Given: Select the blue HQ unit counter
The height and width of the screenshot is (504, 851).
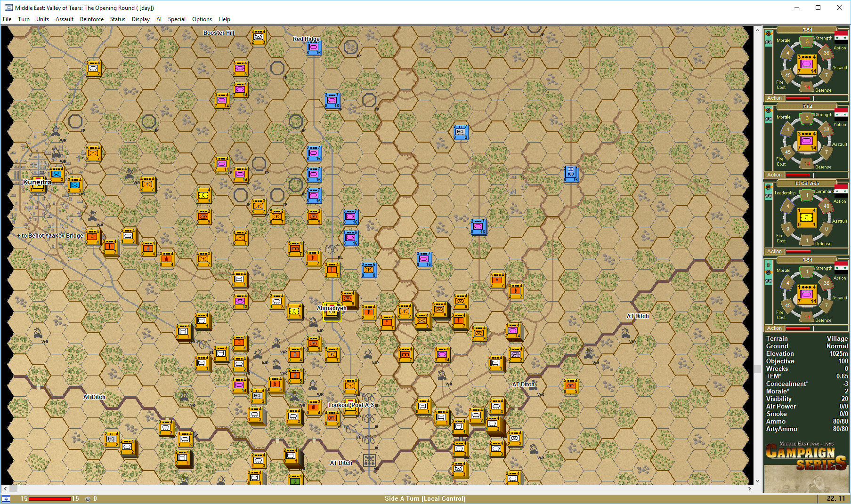Looking at the screenshot, I should pyautogui.click(x=461, y=132).
